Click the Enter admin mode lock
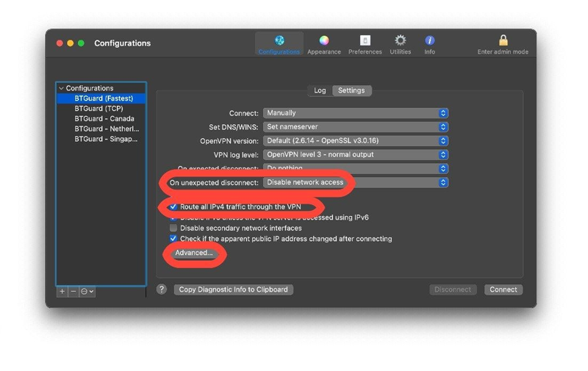 coord(503,43)
